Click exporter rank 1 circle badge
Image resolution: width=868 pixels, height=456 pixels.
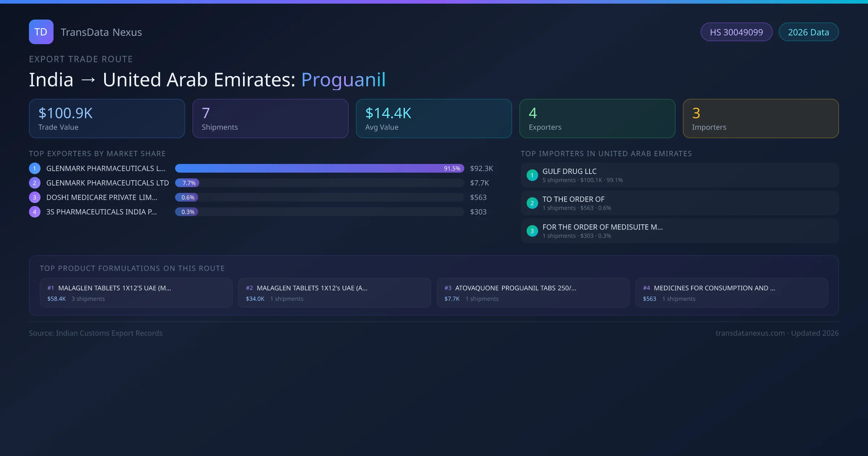click(35, 168)
